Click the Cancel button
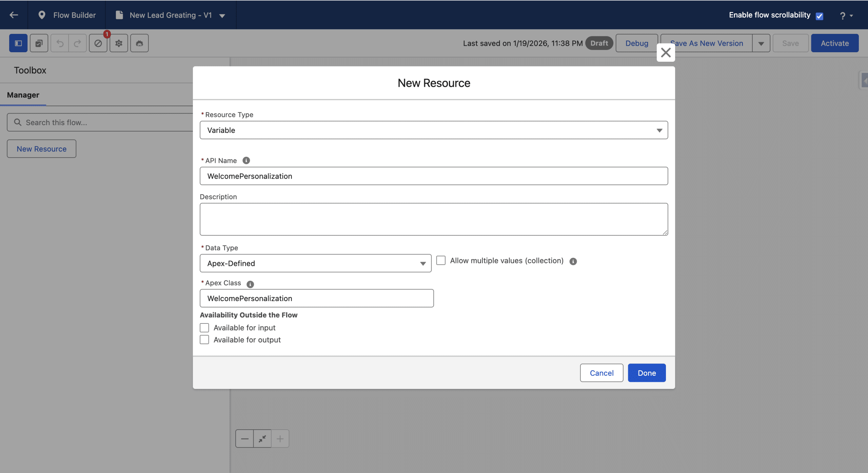Viewport: 868px width, 473px height. (601, 373)
